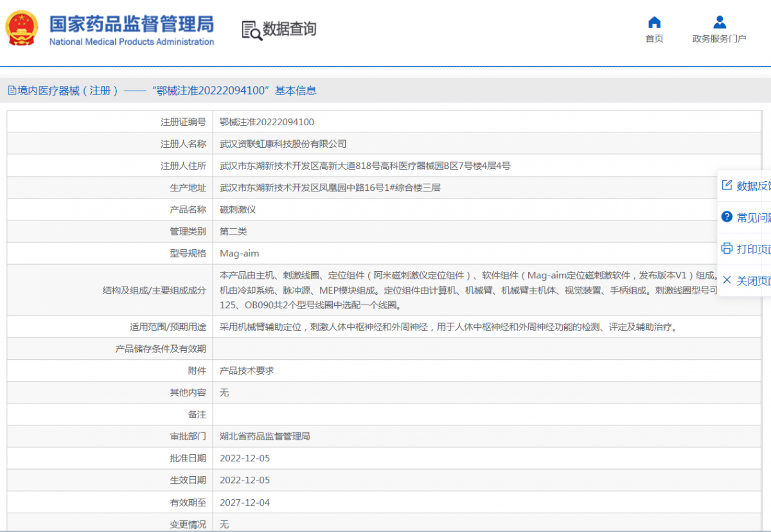Click the 关闭页面 side button label
The height and width of the screenshot is (532, 771).
coord(754,281)
